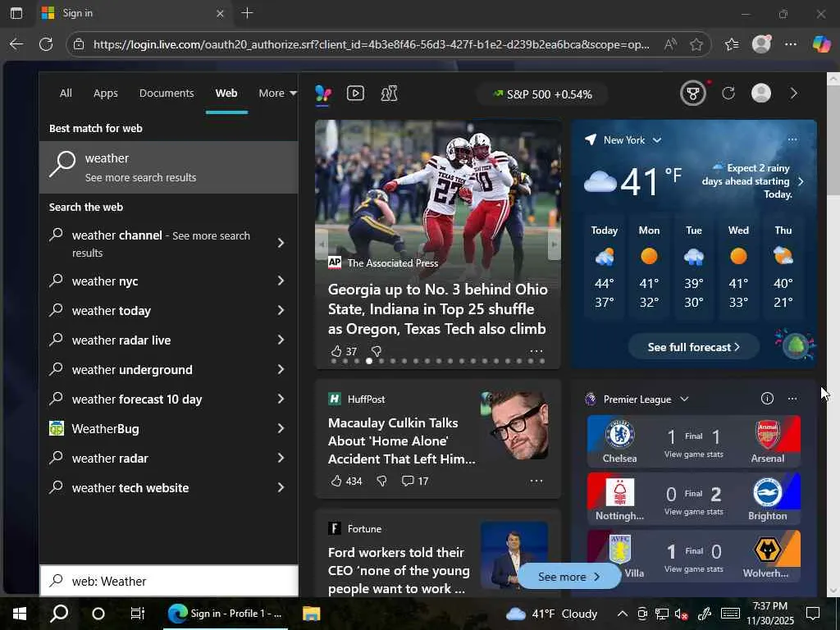Viewport: 840px width, 630px height.
Task: Switch to the Documents search tab
Action: tap(167, 94)
